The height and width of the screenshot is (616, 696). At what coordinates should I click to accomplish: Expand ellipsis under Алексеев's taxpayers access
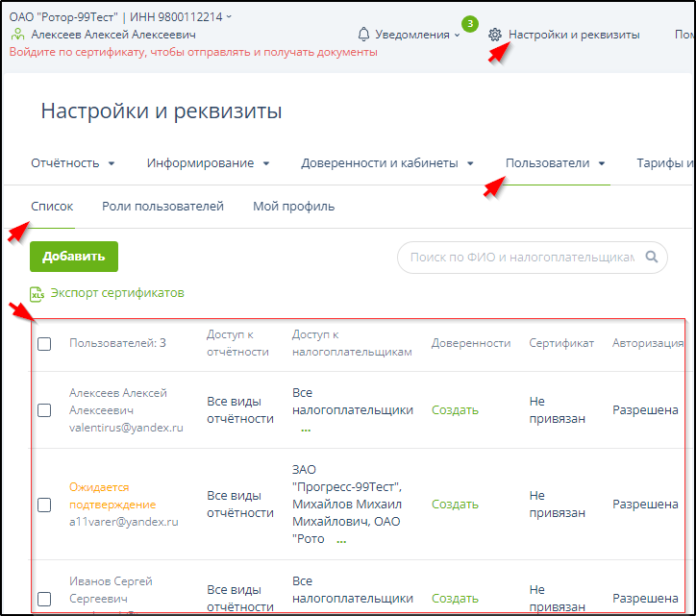coord(306,430)
